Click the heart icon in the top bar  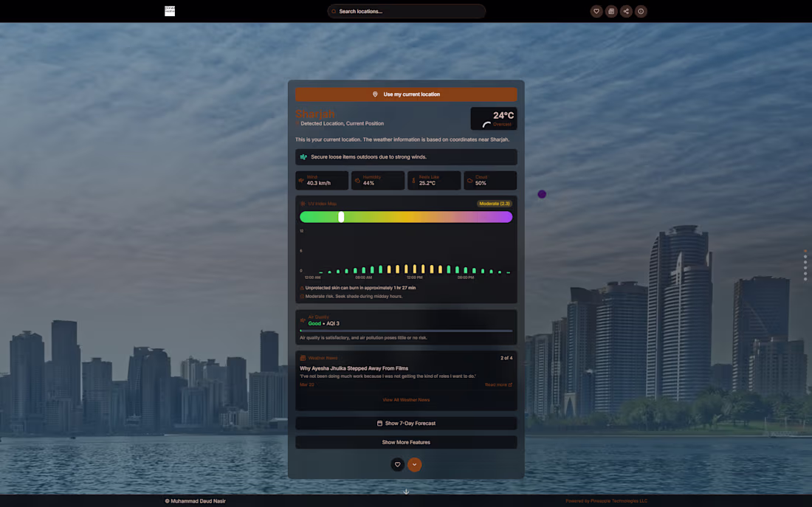click(x=596, y=11)
